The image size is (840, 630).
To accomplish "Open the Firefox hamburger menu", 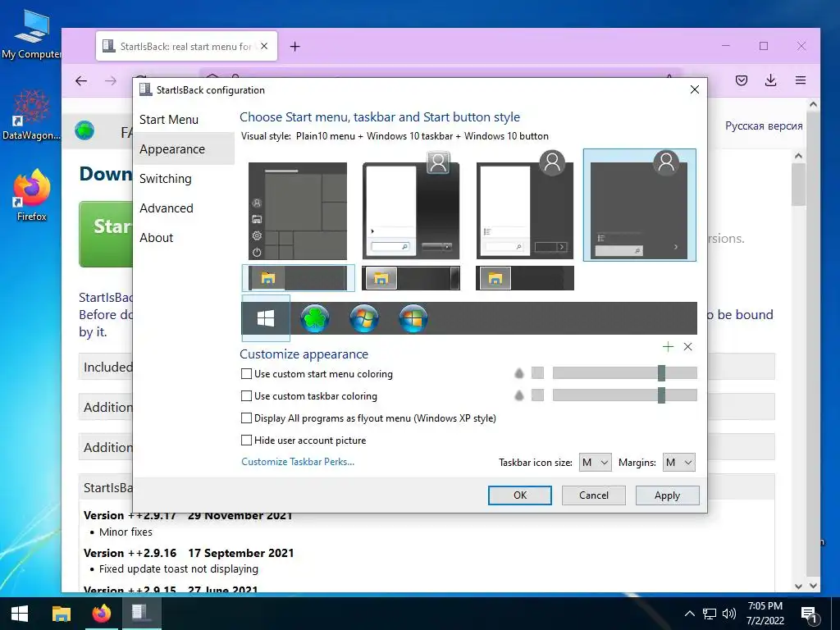I will click(x=801, y=80).
